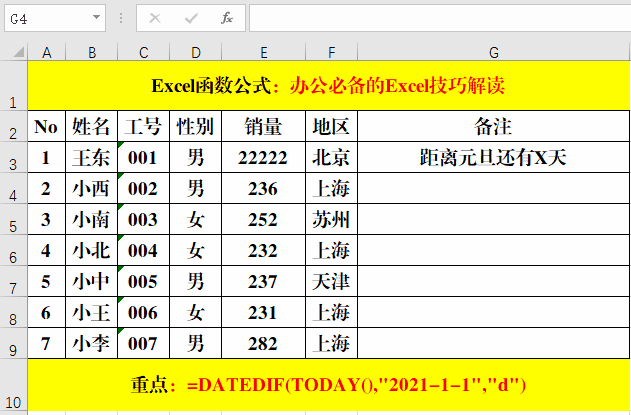Click the DATEDIF formula note cell
The height and width of the screenshot is (415, 631).
328,385
